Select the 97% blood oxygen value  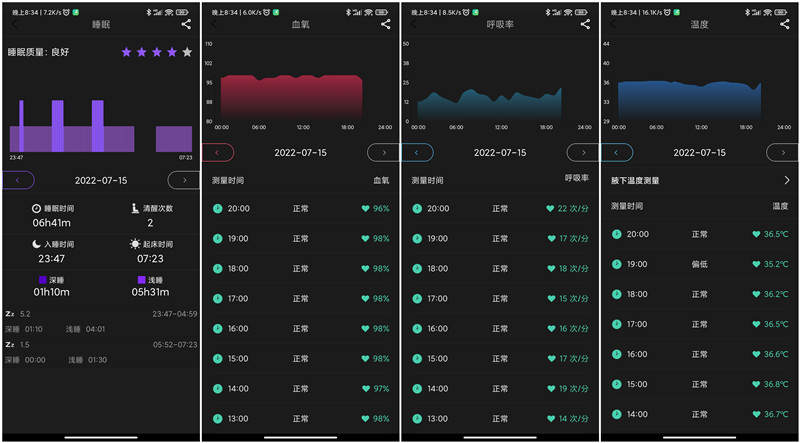click(381, 389)
